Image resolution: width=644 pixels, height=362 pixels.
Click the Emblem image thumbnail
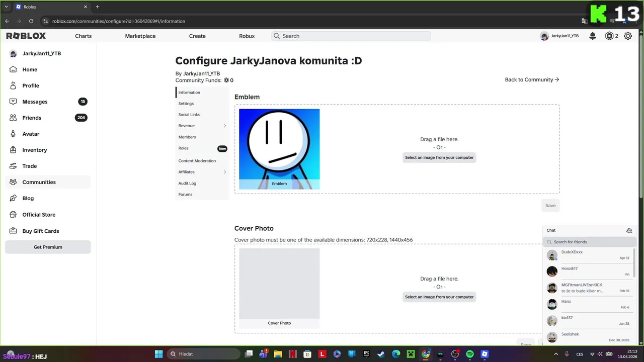[279, 149]
